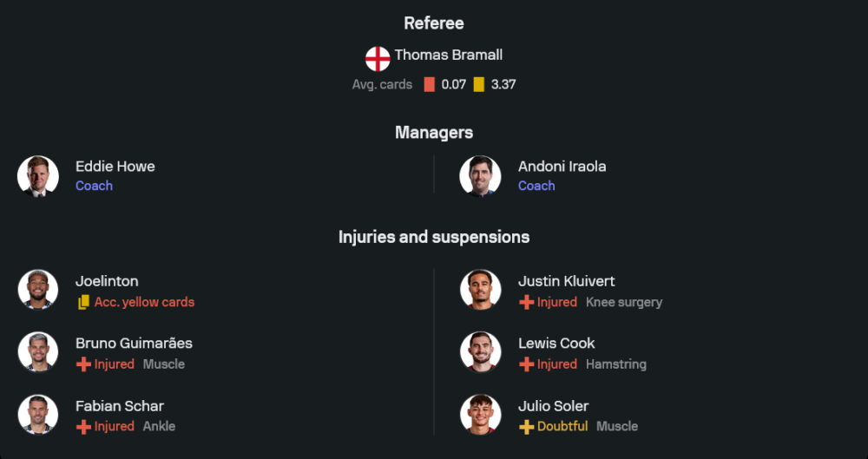Click the England flag icon beside referee

(x=378, y=58)
